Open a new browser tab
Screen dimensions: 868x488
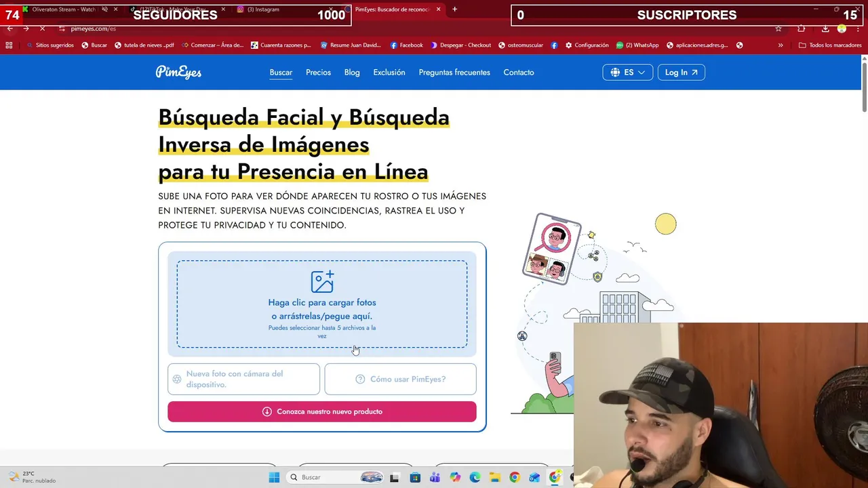454,9
